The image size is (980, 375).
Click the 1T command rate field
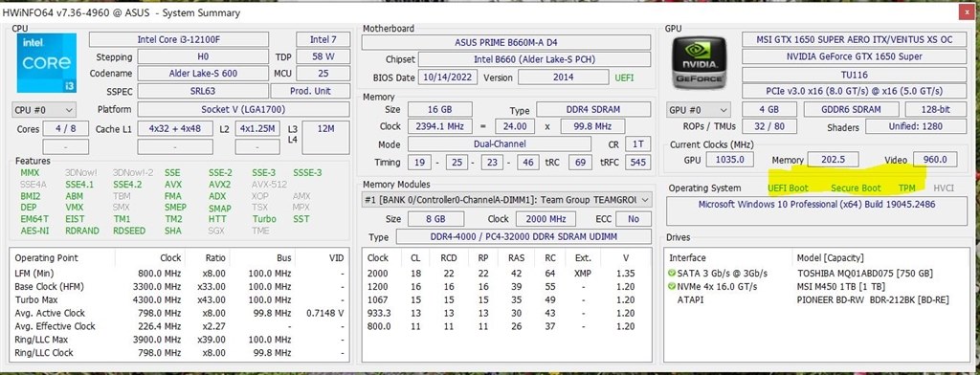[637, 143]
